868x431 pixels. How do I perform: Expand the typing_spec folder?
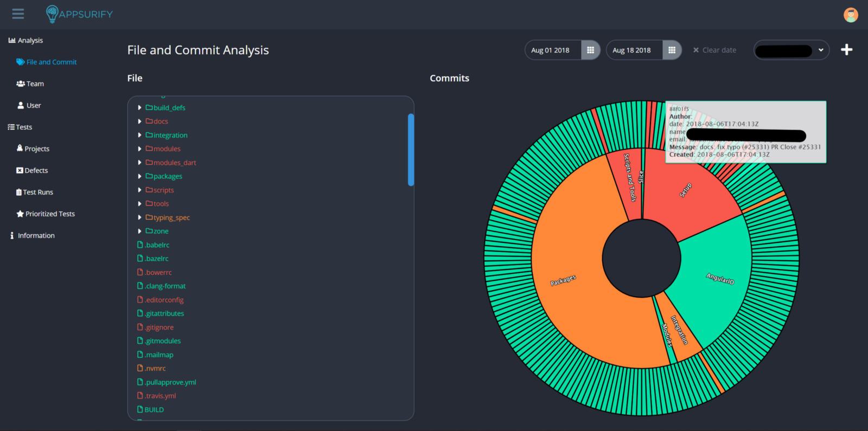pyautogui.click(x=139, y=217)
